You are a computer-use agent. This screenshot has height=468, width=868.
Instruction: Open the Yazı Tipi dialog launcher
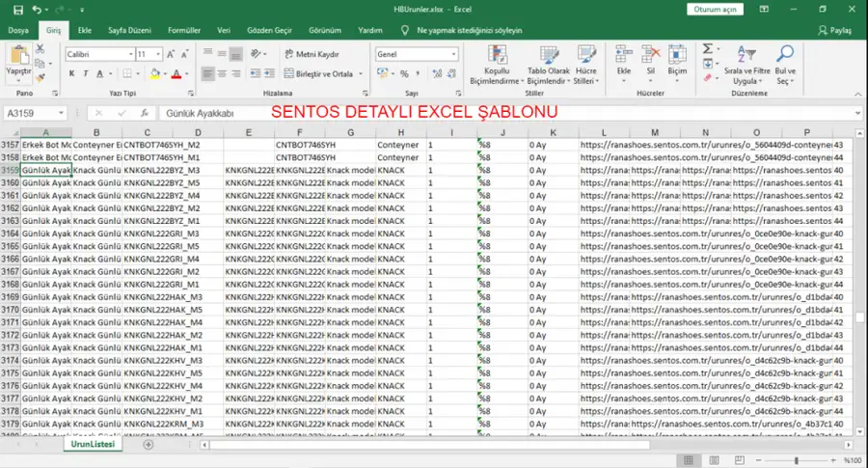(191, 93)
